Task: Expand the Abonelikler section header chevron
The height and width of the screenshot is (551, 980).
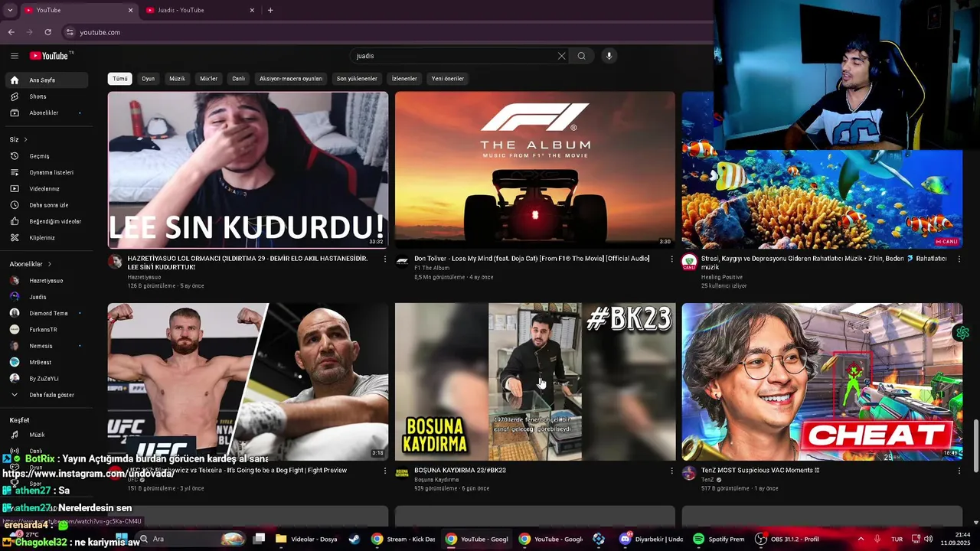Action: pos(50,264)
